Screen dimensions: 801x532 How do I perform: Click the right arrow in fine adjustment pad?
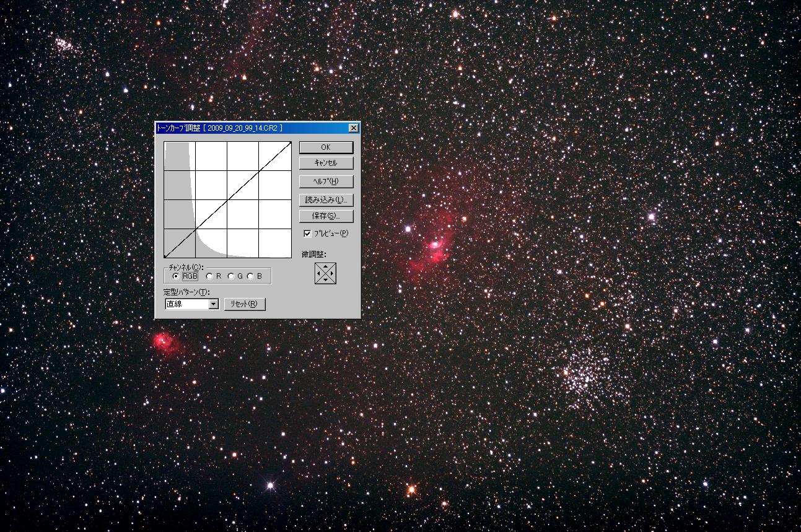[333, 273]
